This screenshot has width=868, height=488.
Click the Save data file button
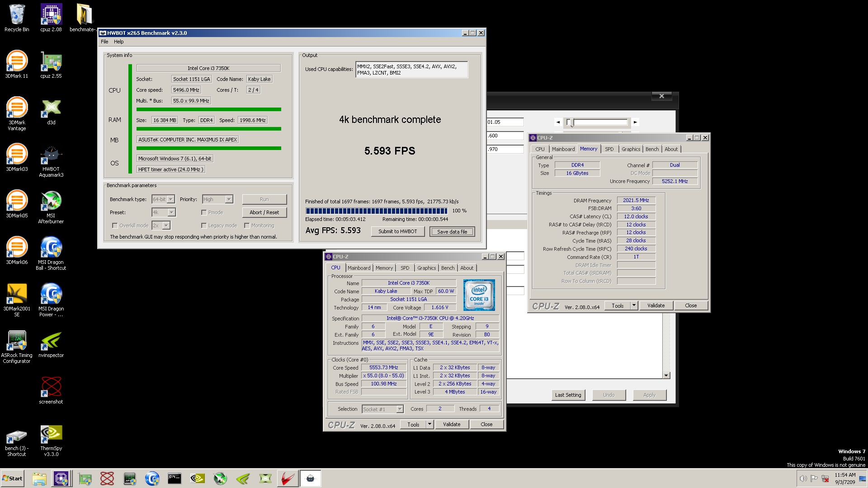pos(452,231)
